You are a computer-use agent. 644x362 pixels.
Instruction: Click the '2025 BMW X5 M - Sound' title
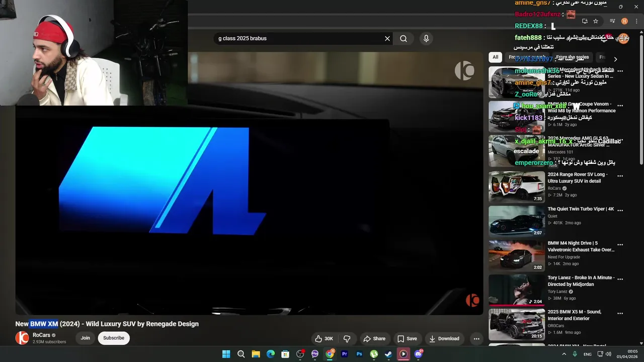(575, 315)
